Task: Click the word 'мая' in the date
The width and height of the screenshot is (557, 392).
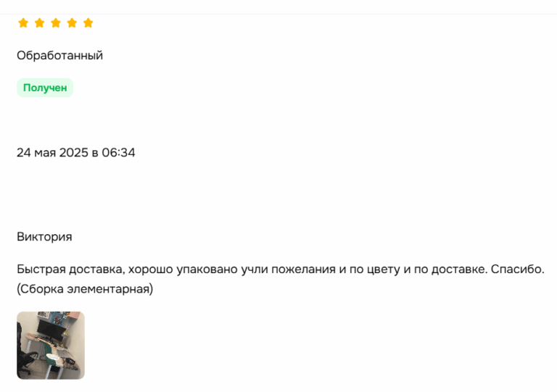Action: [44, 153]
